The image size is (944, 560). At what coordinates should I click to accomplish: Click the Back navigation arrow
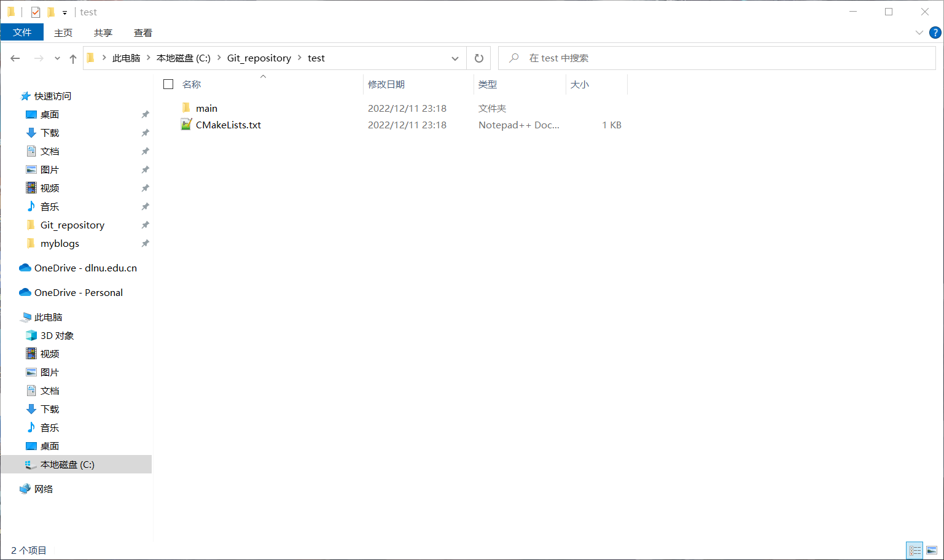[15, 58]
